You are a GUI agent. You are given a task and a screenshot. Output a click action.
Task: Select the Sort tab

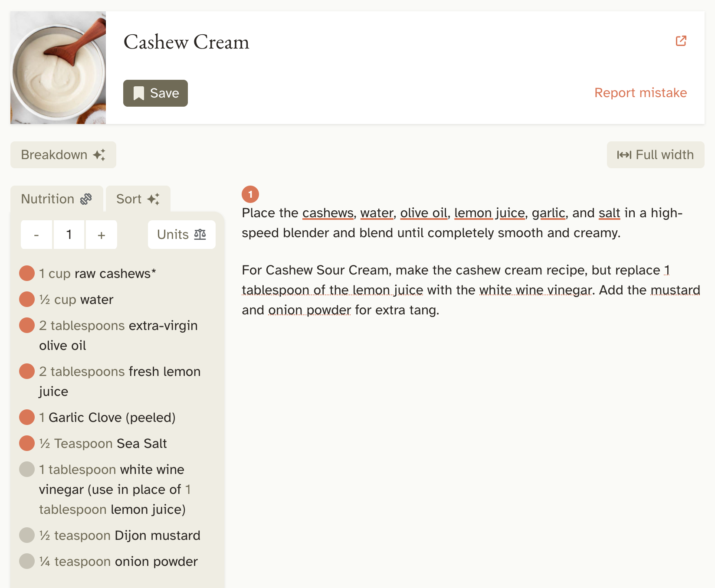pos(138,199)
